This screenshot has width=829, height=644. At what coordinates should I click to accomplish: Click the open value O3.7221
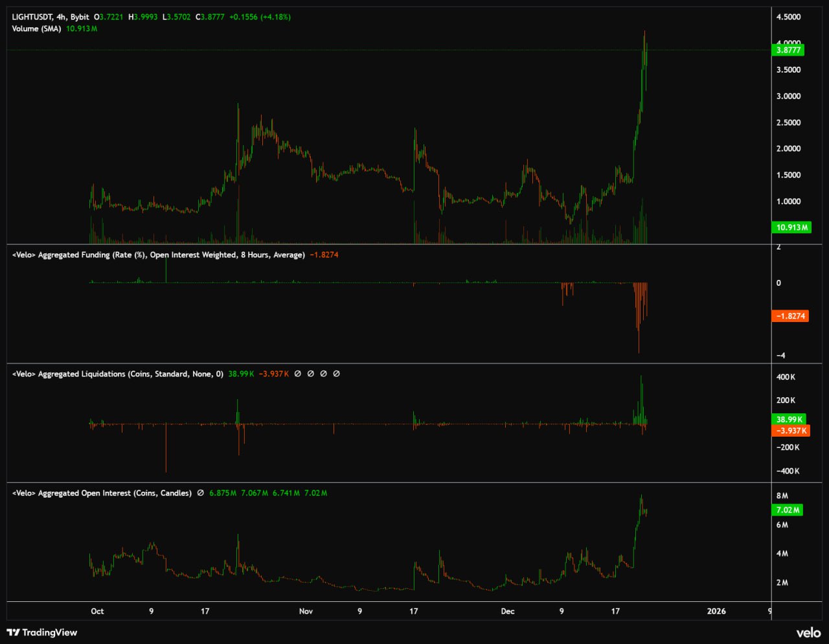point(109,17)
